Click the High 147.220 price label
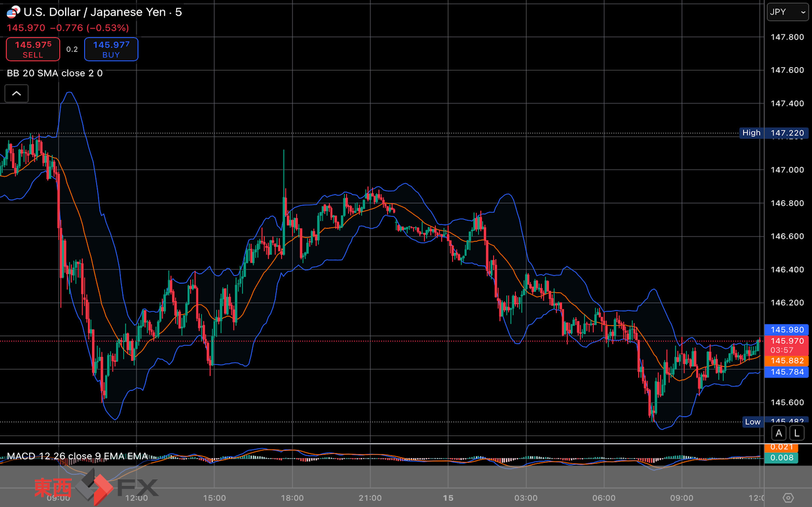This screenshot has width=812, height=507. click(774, 133)
